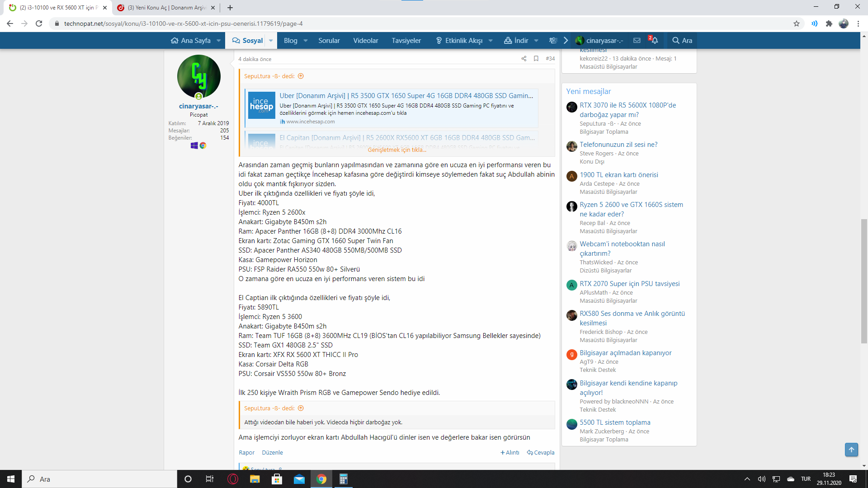Open the Videolar menu item
The height and width of the screenshot is (488, 868).
[365, 41]
